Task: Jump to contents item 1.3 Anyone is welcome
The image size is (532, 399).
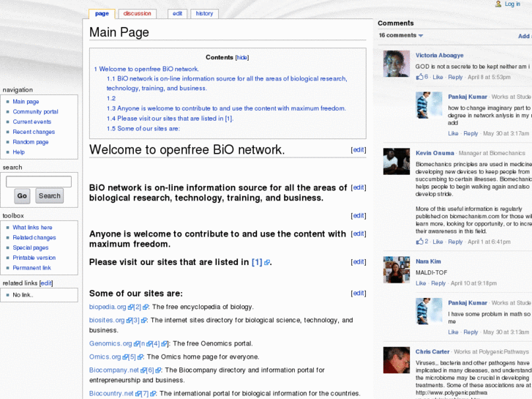Action: pyautogui.click(x=226, y=108)
